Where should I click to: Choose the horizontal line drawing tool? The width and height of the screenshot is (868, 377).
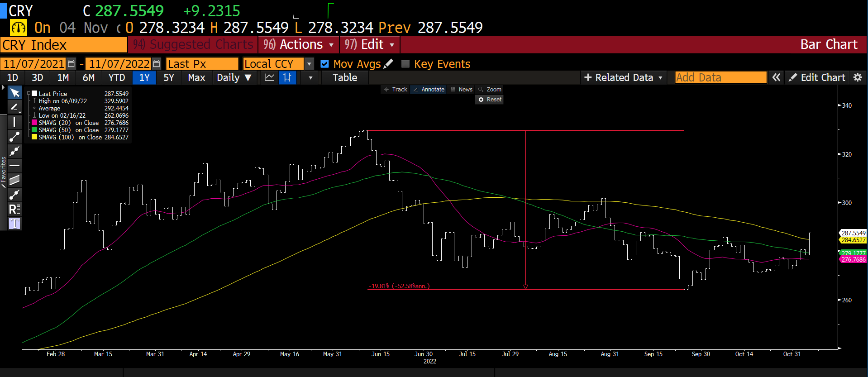click(14, 165)
